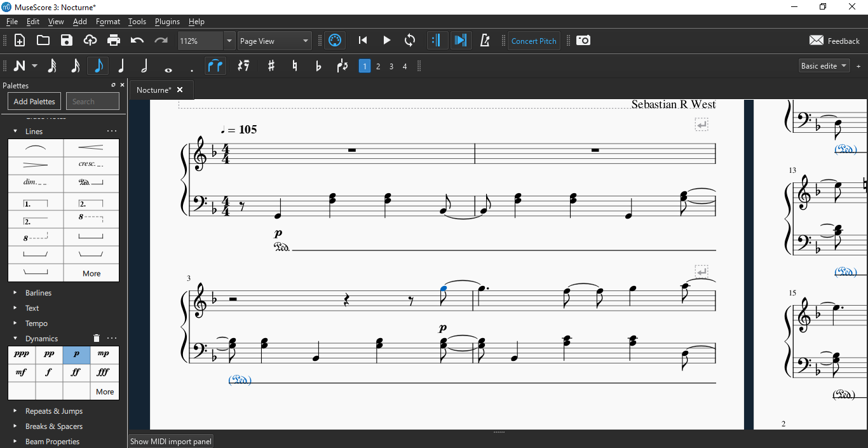Collapse the Dynamics palette
This screenshot has height=448, width=868.
[15, 339]
